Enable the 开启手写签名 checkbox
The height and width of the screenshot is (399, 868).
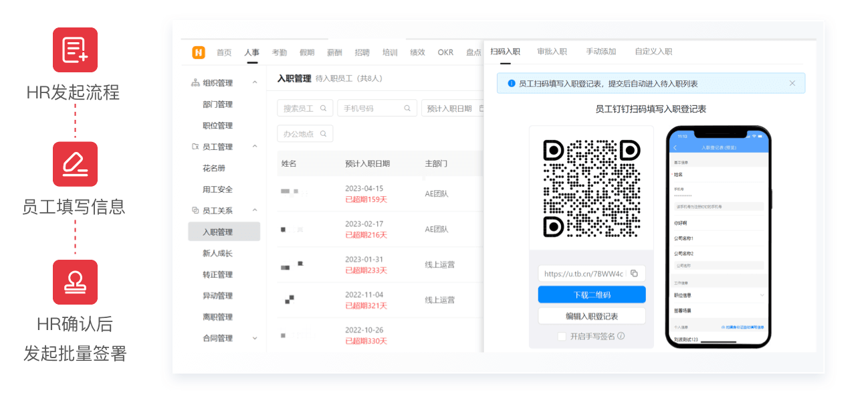click(562, 336)
